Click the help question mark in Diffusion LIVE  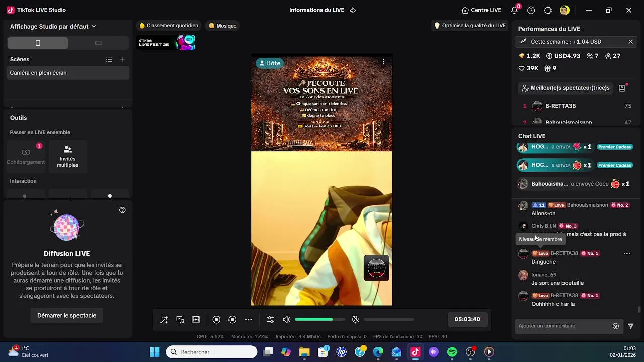coord(122,210)
